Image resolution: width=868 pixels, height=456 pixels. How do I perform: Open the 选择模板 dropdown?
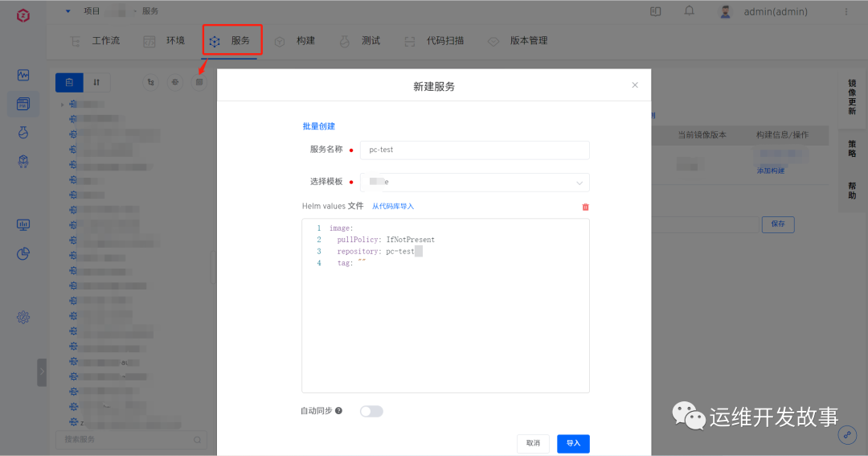(474, 183)
